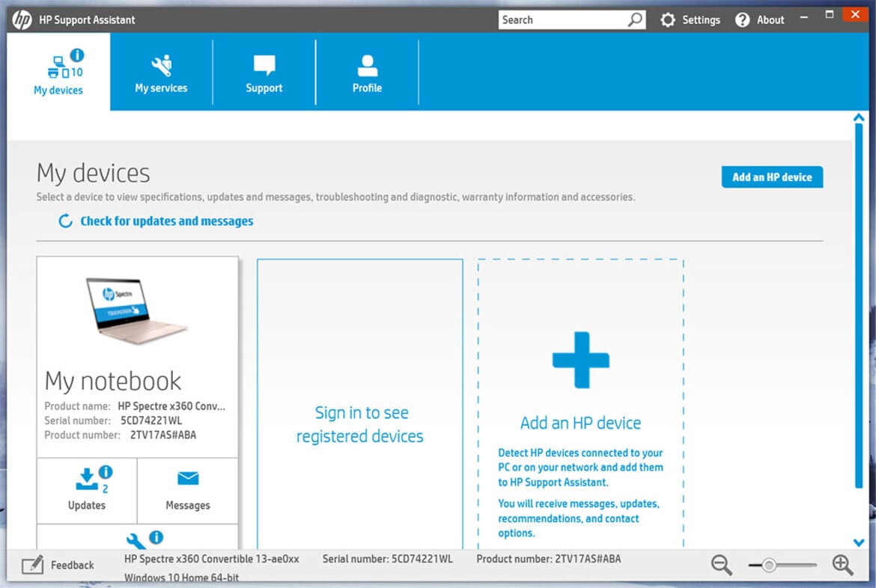Click info badge on Updates tile
This screenshot has width=876, height=588.
coord(106,472)
